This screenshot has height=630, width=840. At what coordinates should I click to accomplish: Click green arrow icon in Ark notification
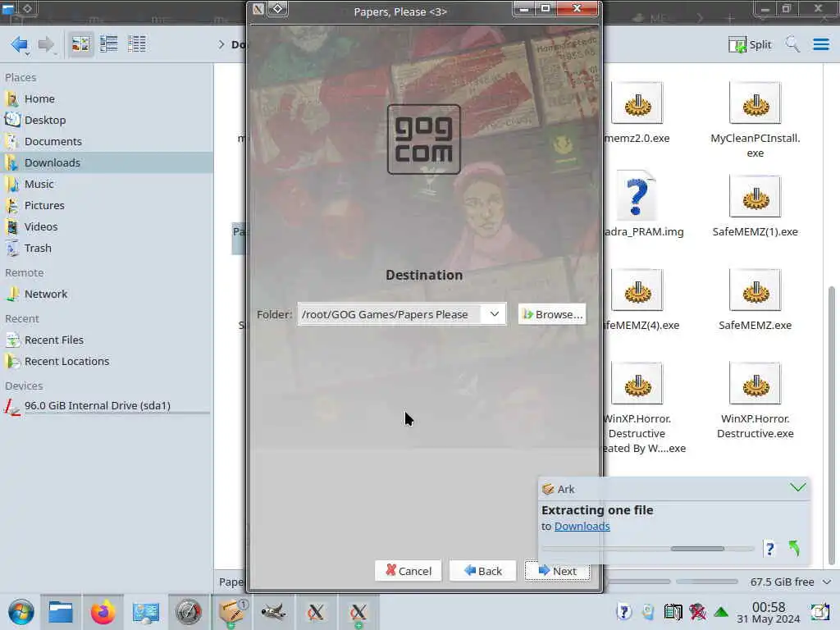(794, 549)
